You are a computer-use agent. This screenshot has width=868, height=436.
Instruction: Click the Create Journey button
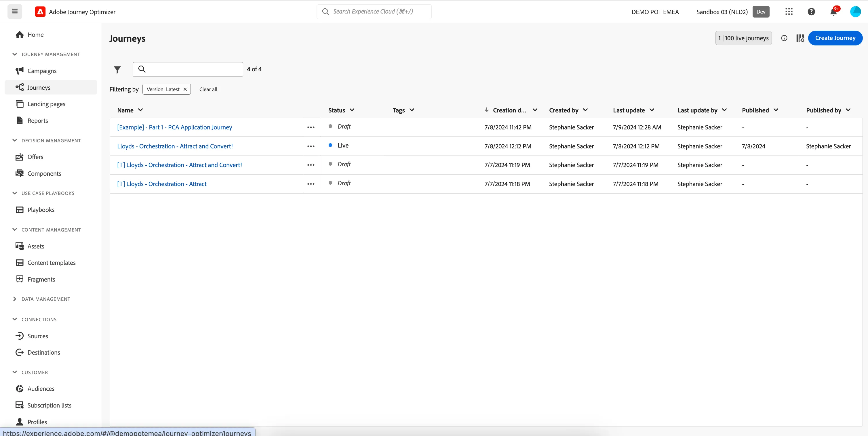point(835,38)
